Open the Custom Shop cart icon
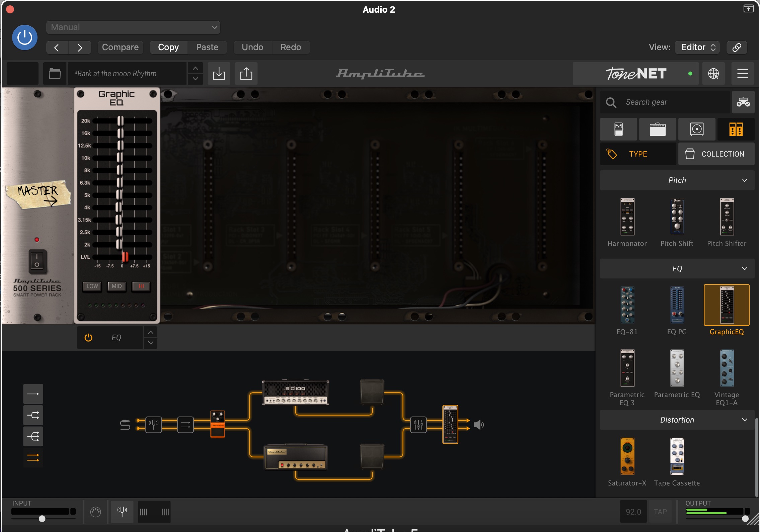The height and width of the screenshot is (532, 760). tap(743, 102)
